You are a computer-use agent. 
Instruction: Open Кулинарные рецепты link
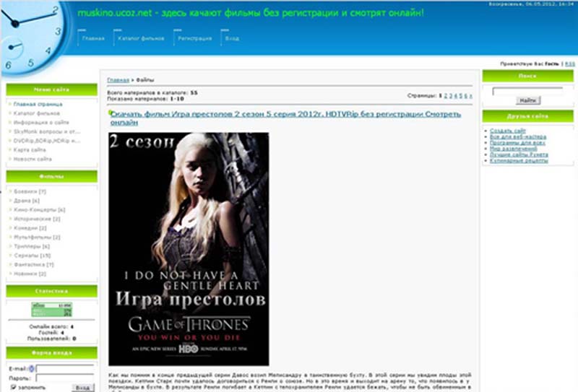(x=519, y=161)
